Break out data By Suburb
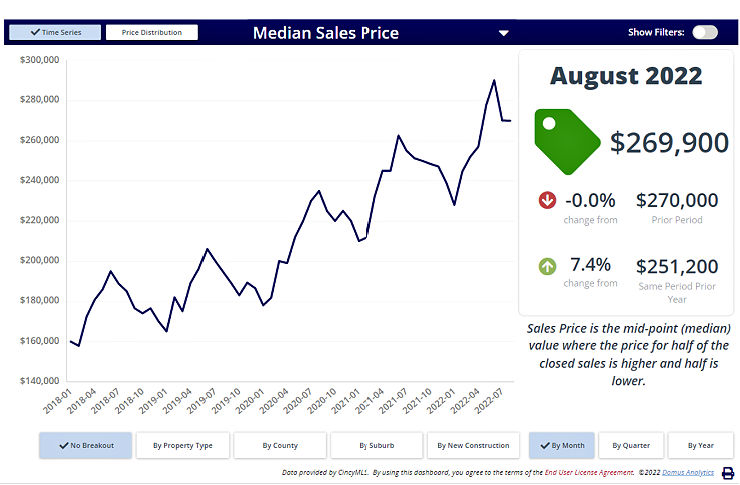This screenshot has width=740, height=485. tap(377, 445)
